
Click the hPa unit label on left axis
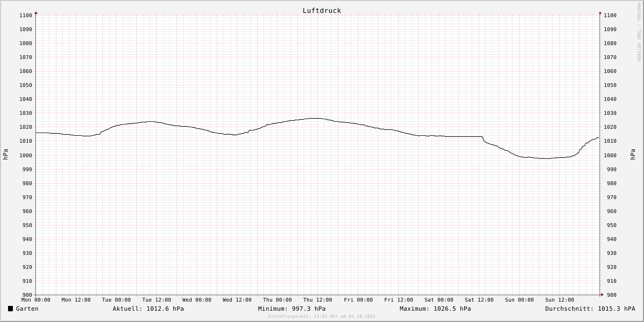[5, 155]
